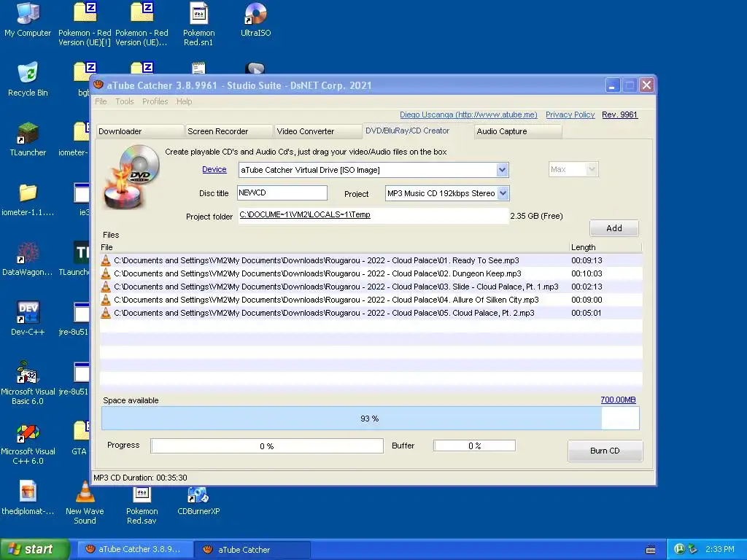Click the Rev. 9961 link

[x=619, y=114]
